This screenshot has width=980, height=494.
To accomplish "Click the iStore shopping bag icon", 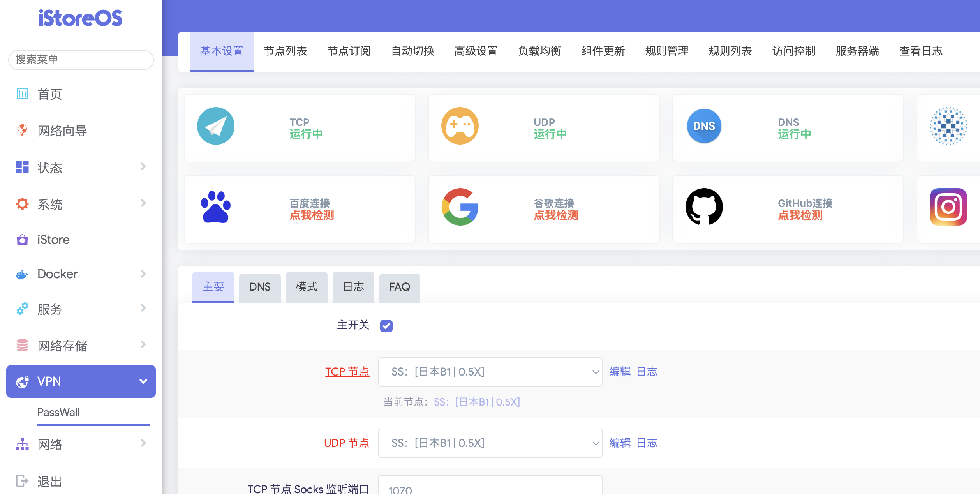I will (22, 239).
